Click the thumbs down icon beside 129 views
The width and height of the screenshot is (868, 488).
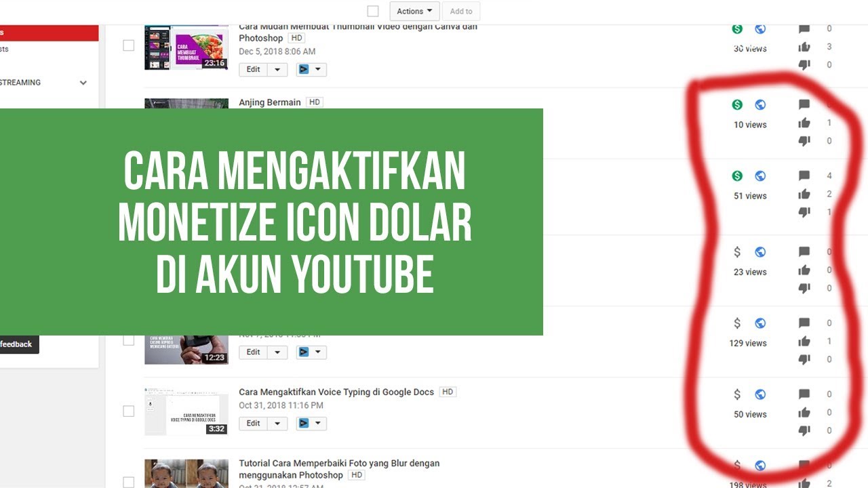[x=805, y=359]
